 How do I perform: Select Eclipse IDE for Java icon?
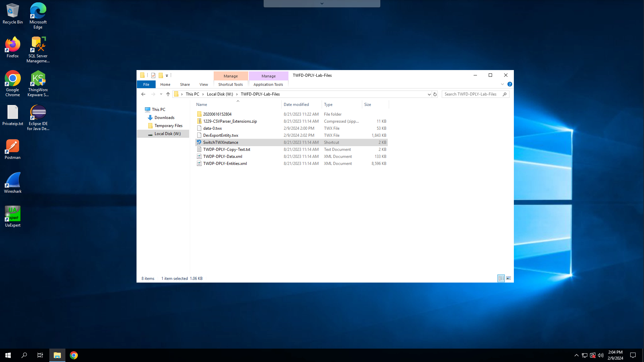pos(38,117)
